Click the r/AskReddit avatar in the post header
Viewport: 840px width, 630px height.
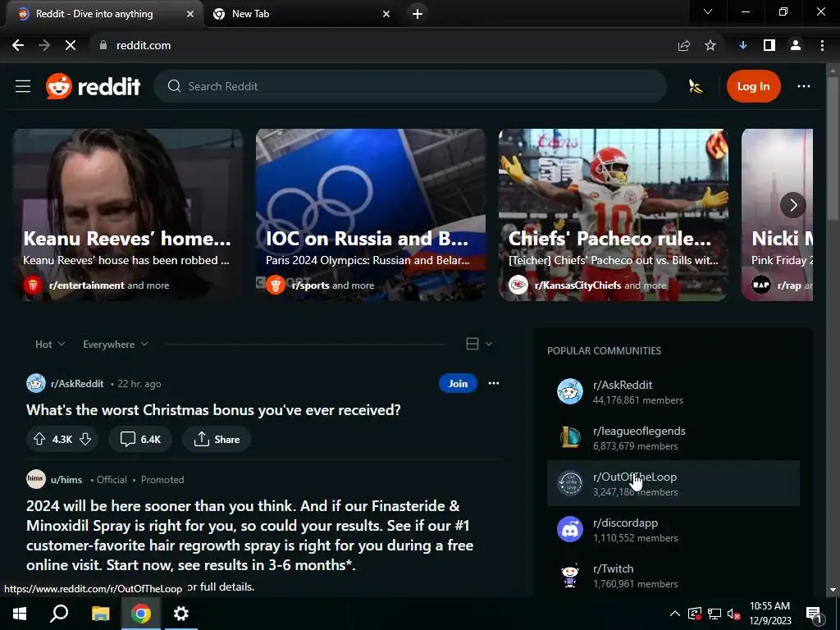(36, 384)
